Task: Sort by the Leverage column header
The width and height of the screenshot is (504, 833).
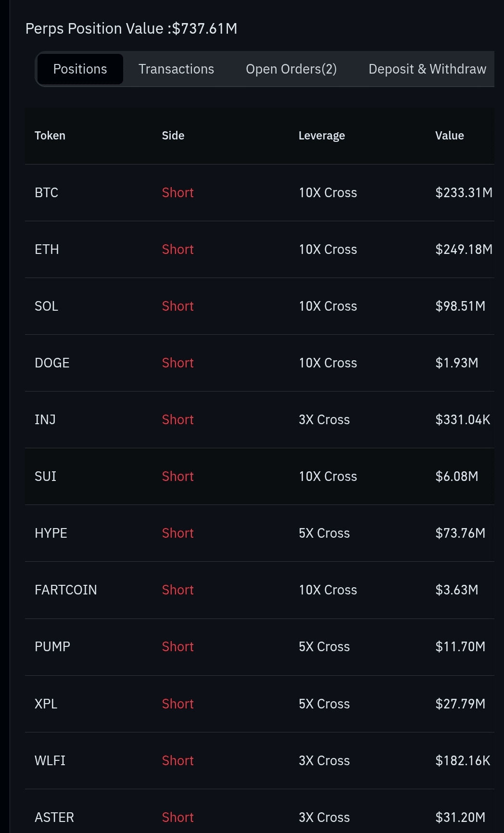Action: 322,136
